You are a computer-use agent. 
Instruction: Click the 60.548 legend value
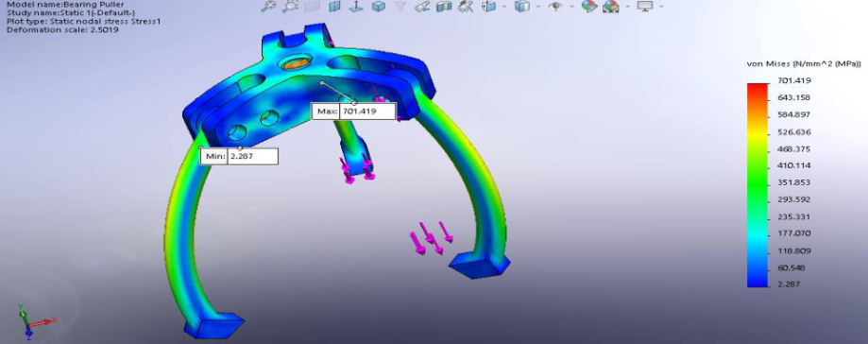point(791,267)
